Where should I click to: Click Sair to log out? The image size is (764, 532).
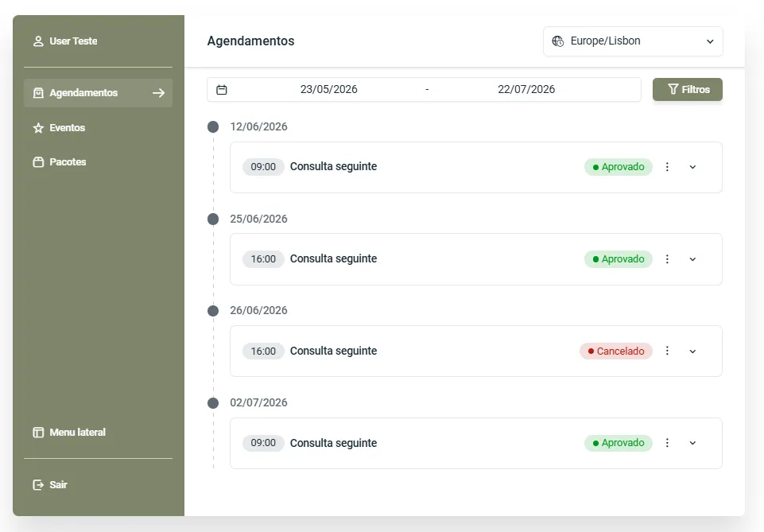point(98,485)
